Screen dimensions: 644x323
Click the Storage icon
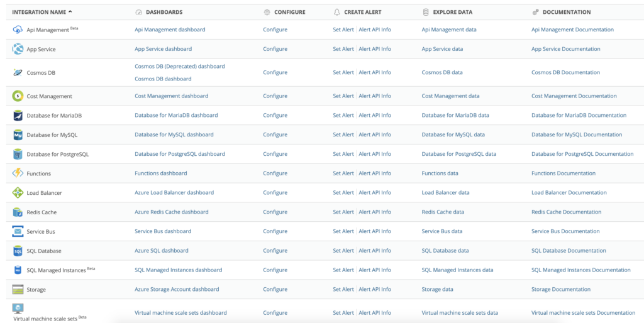pyautogui.click(x=18, y=289)
